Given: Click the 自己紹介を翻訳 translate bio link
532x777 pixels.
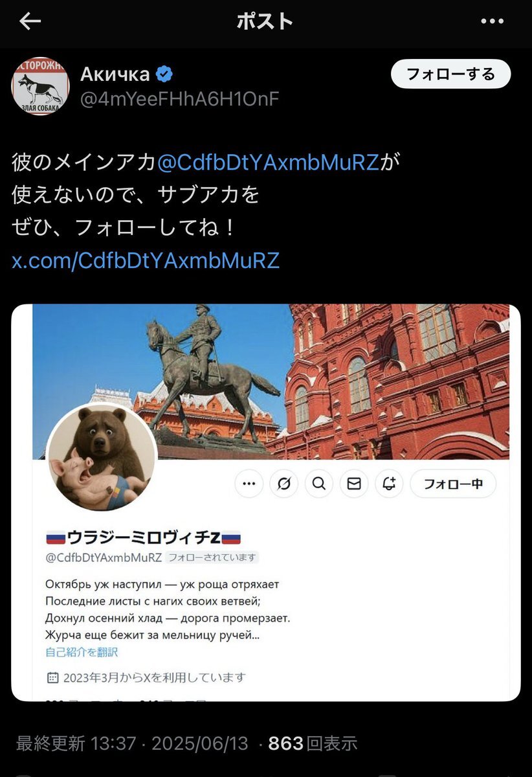Looking at the screenshot, I should coord(82,652).
